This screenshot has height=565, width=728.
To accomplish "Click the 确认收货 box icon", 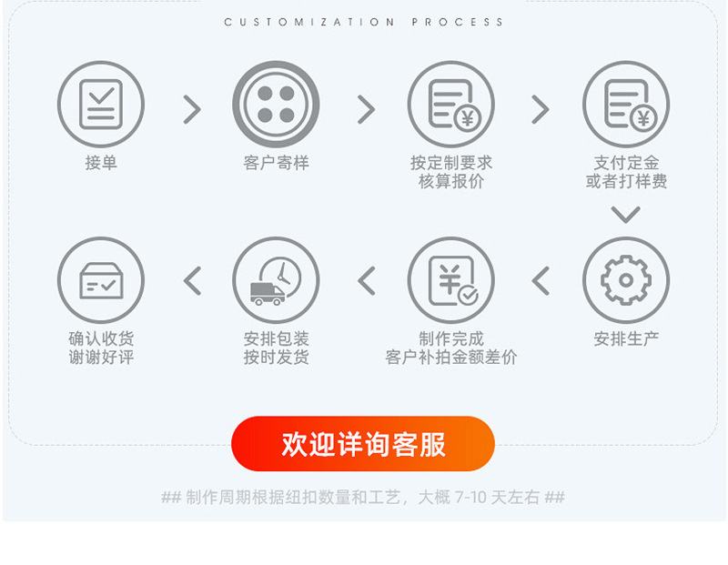I will click(101, 280).
